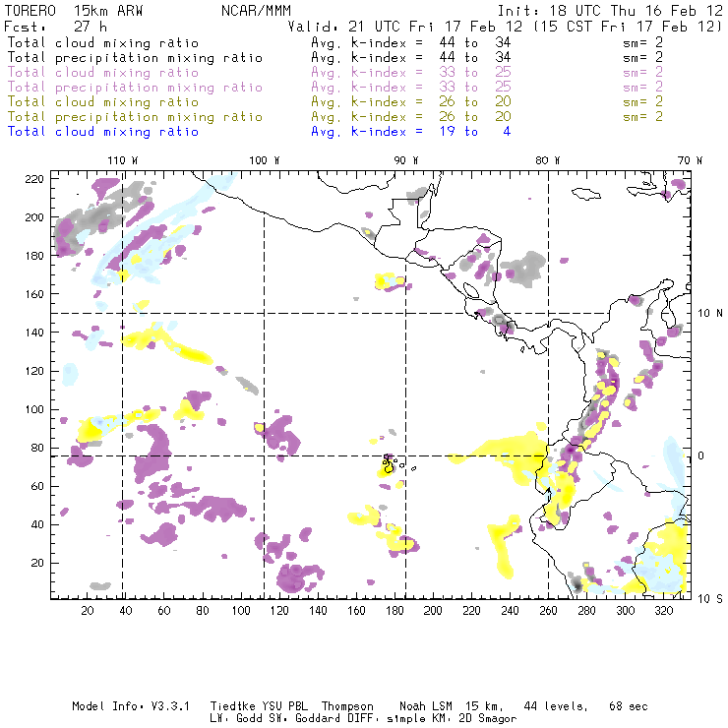Screen dimensions: 728x728
Task: Click the 220 tick on the vertical axis
Action: [x=35, y=178]
